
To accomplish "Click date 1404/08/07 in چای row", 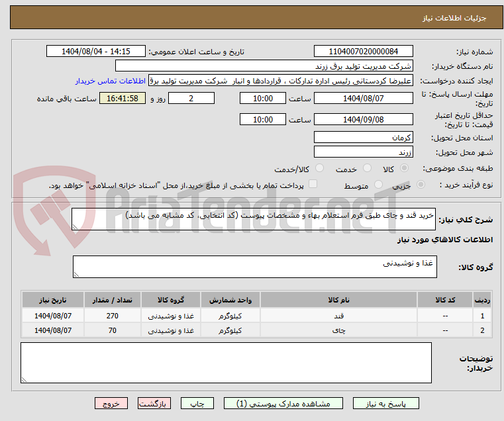I will pos(53,330).
